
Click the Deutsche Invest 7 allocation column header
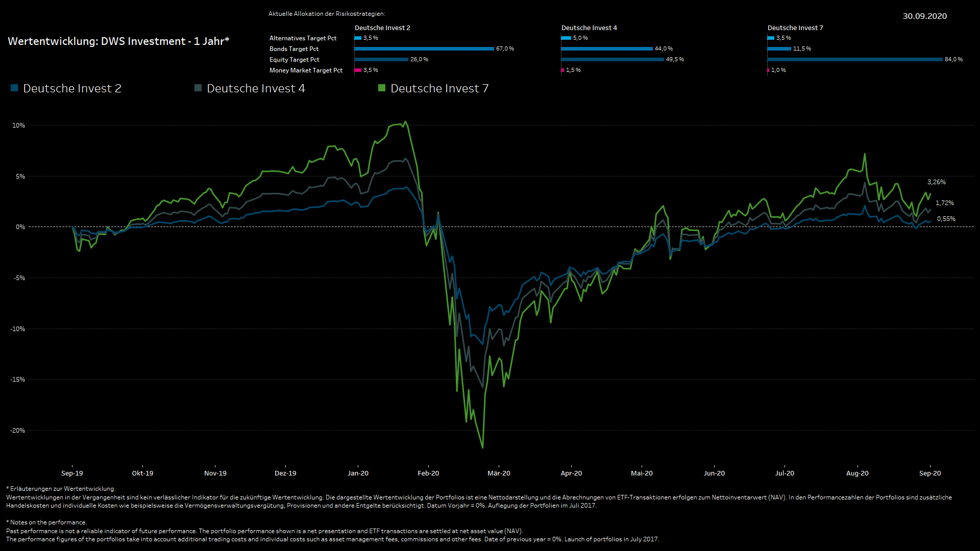(795, 28)
